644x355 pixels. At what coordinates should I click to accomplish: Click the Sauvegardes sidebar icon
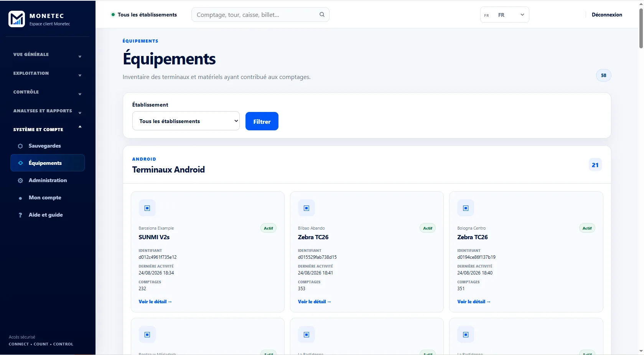point(20,146)
